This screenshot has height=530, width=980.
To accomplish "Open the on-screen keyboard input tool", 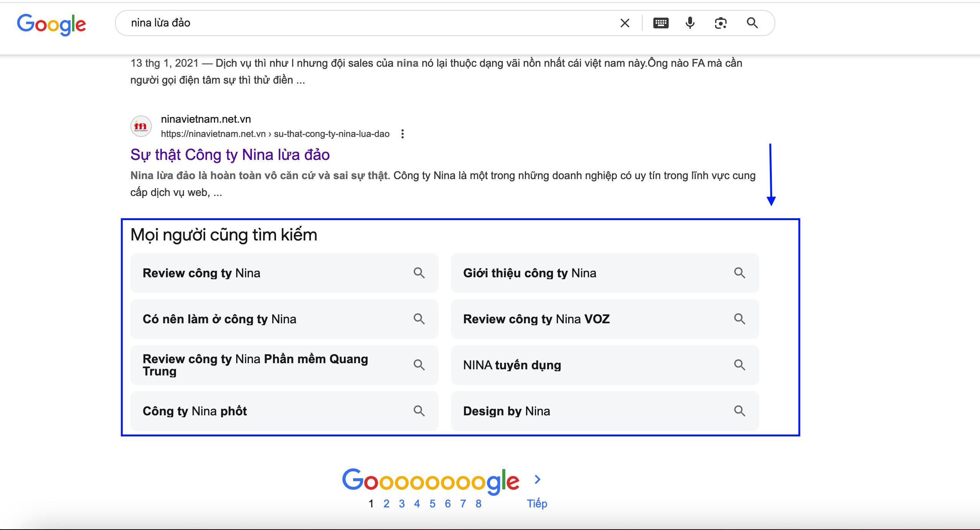I will [x=661, y=23].
